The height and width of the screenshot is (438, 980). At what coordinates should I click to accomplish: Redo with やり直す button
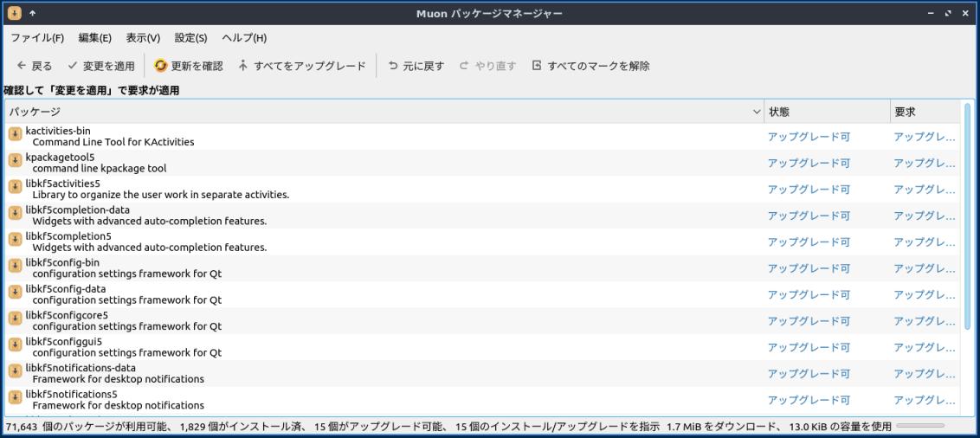pos(487,66)
